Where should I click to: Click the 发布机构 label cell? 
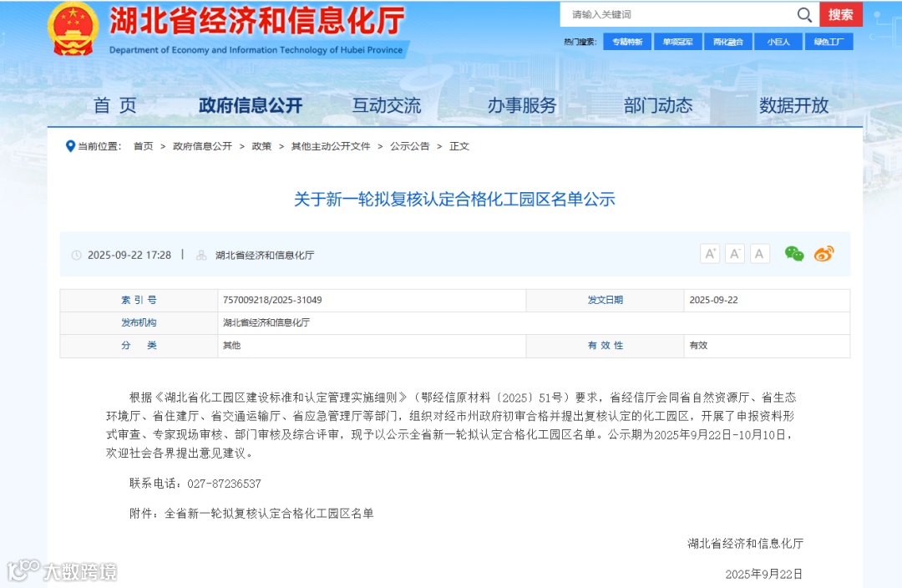pyautogui.click(x=139, y=322)
